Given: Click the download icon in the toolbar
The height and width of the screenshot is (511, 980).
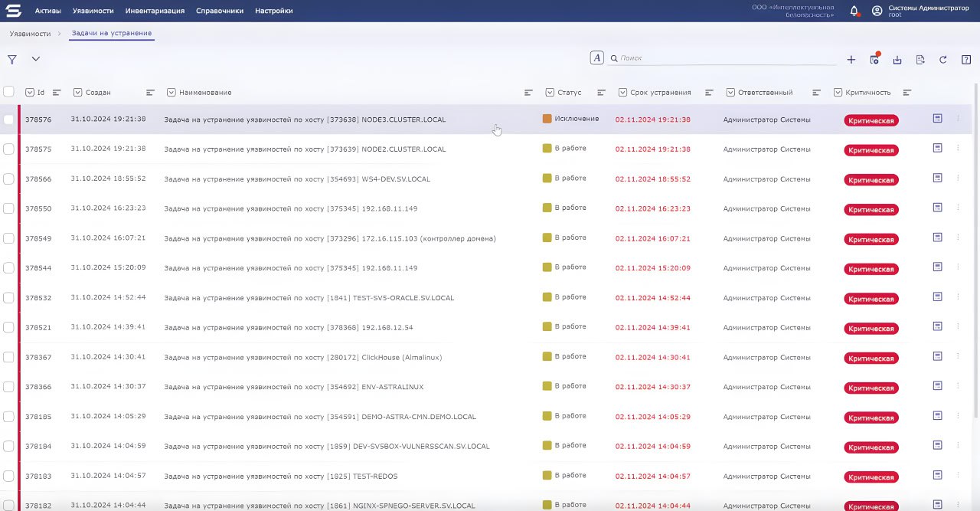Looking at the screenshot, I should 897,60.
